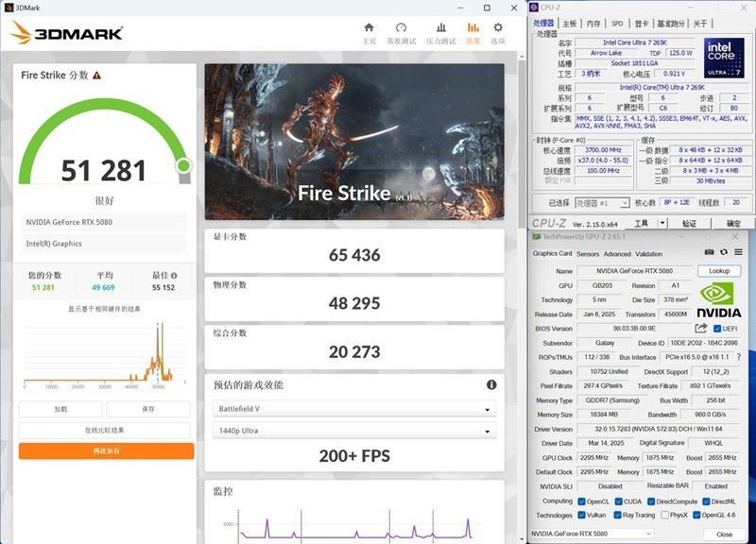Take a screenshot with GPU-Z camera icon
This screenshot has width=756, height=544.
pyautogui.click(x=708, y=254)
